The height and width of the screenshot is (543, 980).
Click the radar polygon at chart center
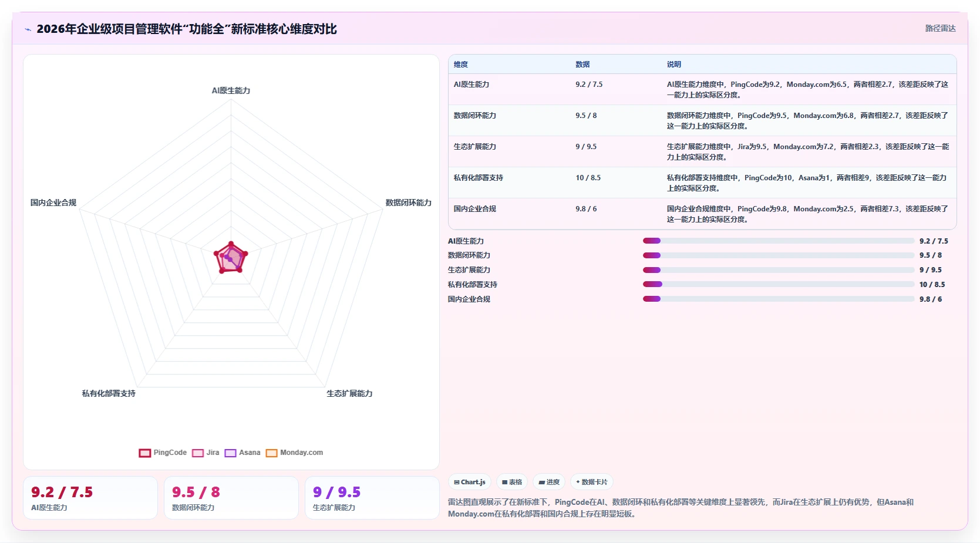pos(231,258)
